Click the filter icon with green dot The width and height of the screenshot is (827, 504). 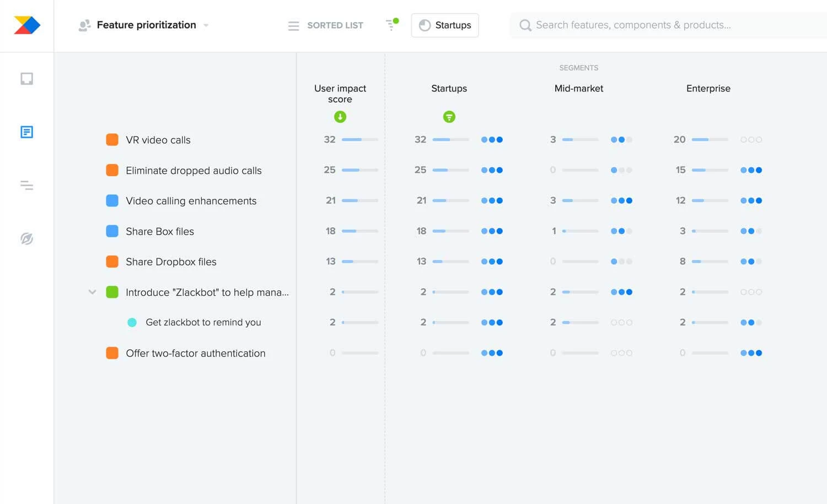(391, 25)
